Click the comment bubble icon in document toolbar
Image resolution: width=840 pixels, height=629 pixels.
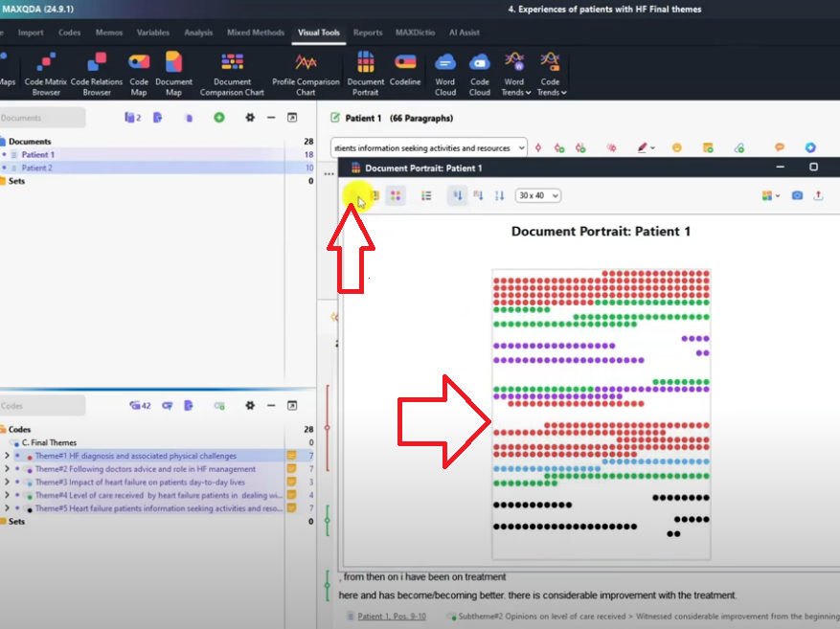tap(780, 147)
